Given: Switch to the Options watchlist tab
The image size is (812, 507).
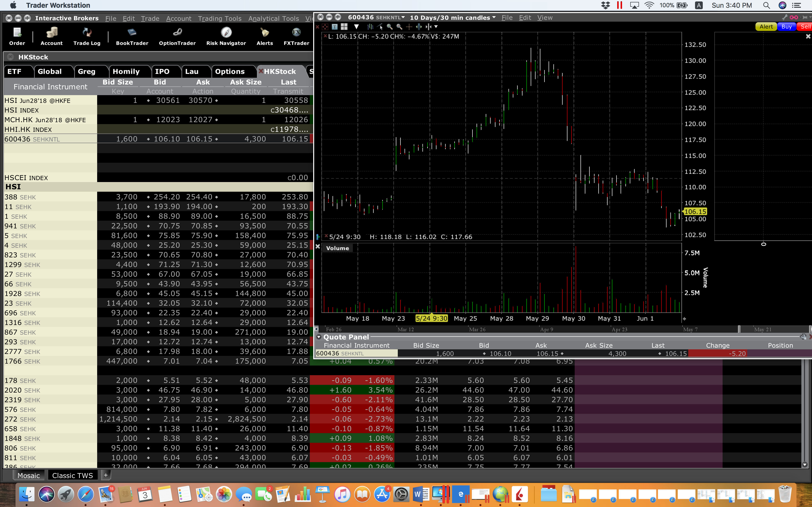Looking at the screenshot, I should tap(230, 71).
